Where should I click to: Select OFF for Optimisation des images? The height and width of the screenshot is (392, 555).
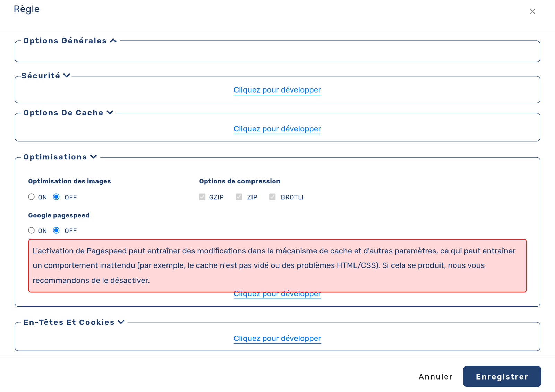coord(56,197)
